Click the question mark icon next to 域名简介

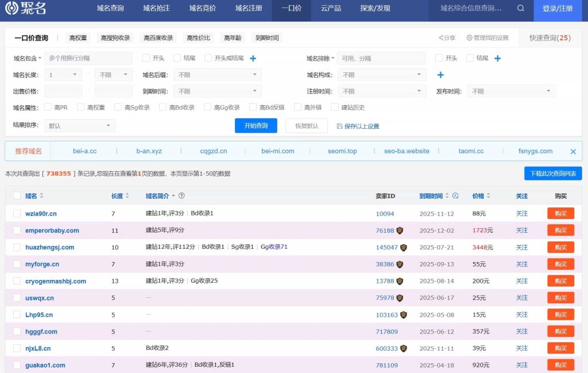click(x=182, y=195)
